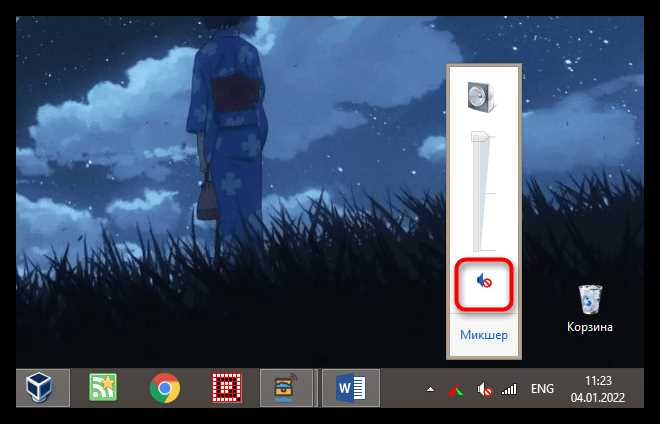Click the muted speaker tray icon

tap(484, 389)
